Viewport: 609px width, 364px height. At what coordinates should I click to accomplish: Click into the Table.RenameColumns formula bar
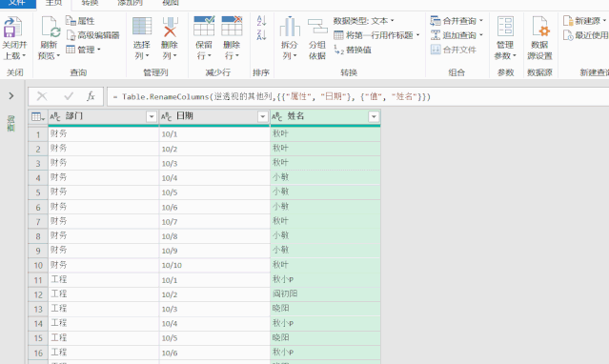357,97
